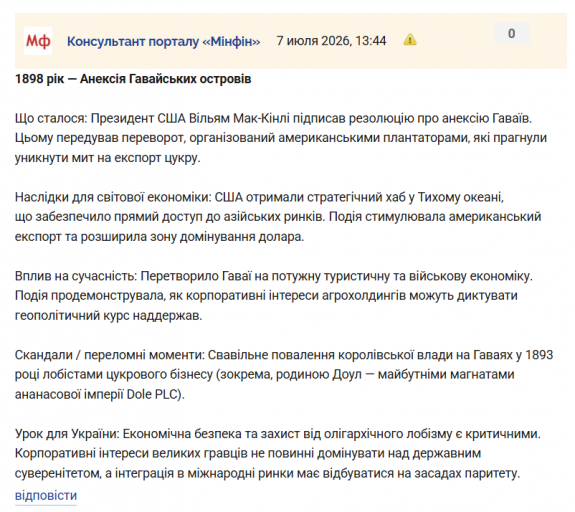Select heading 1898 рік — Анексія Гавайських островів

click(x=133, y=79)
